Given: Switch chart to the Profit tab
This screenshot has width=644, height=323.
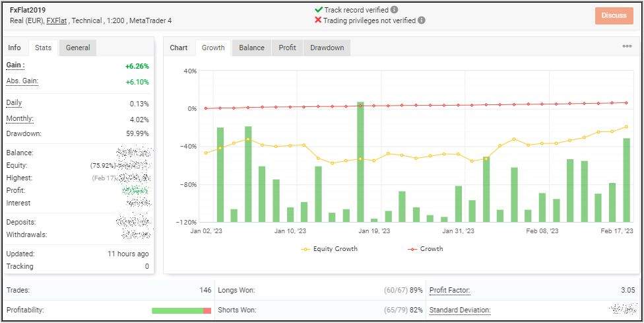Looking at the screenshot, I should pyautogui.click(x=287, y=48).
